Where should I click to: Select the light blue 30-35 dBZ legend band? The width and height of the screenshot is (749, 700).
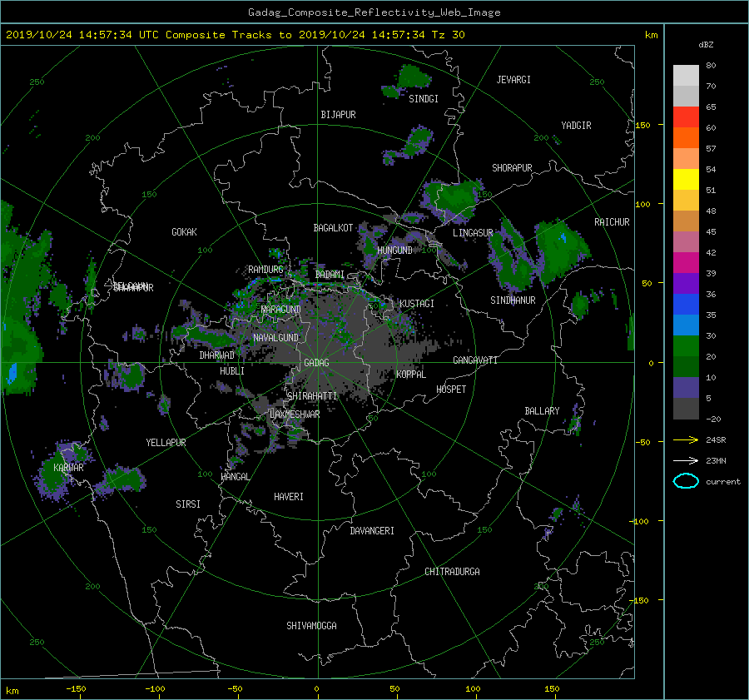686,325
